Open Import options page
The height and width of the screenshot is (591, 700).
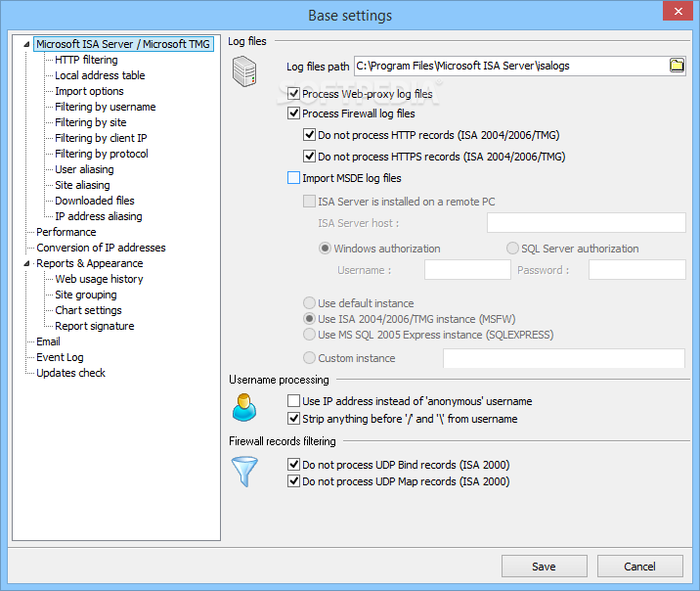coord(89,91)
